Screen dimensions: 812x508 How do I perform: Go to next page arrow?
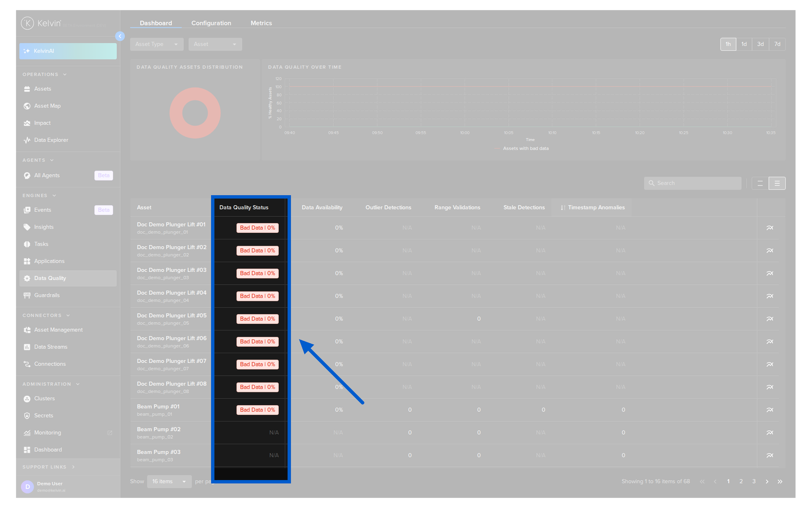tap(767, 482)
